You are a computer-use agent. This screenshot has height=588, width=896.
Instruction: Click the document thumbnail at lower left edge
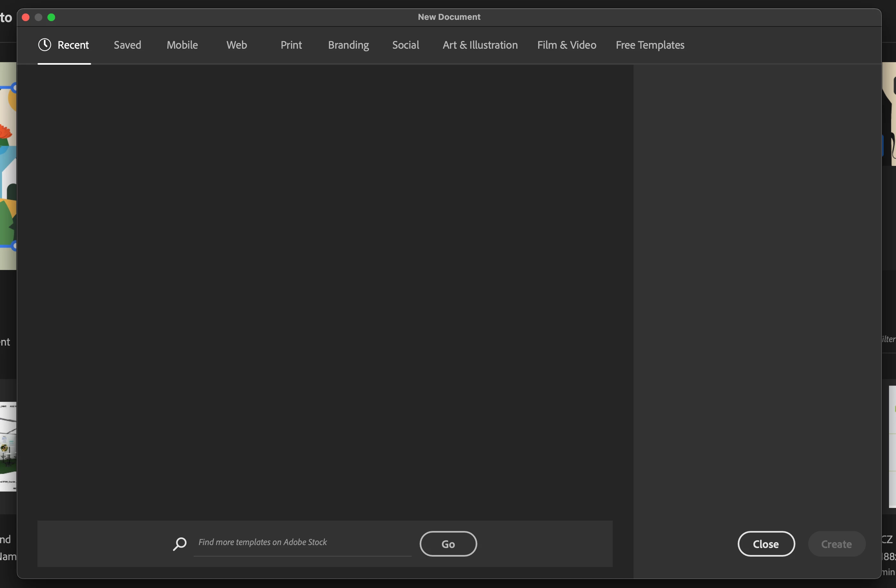point(7,446)
